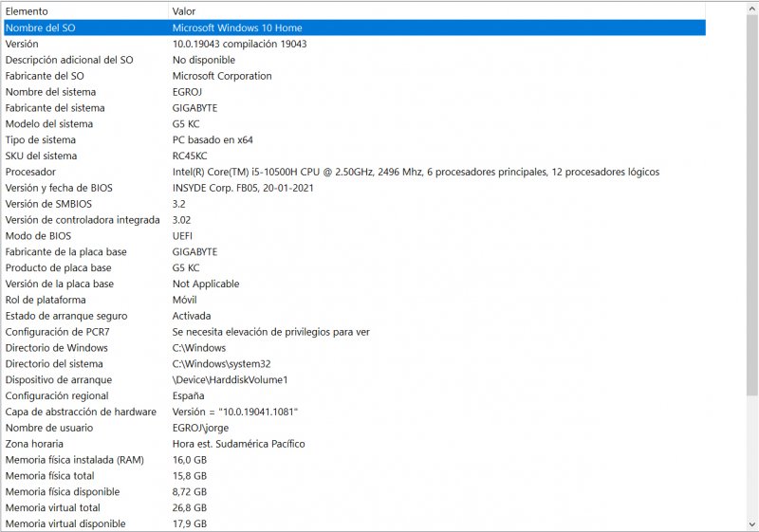This screenshot has height=532, width=759.
Task: Select Versión de SMBIOS row
Action: (354, 203)
